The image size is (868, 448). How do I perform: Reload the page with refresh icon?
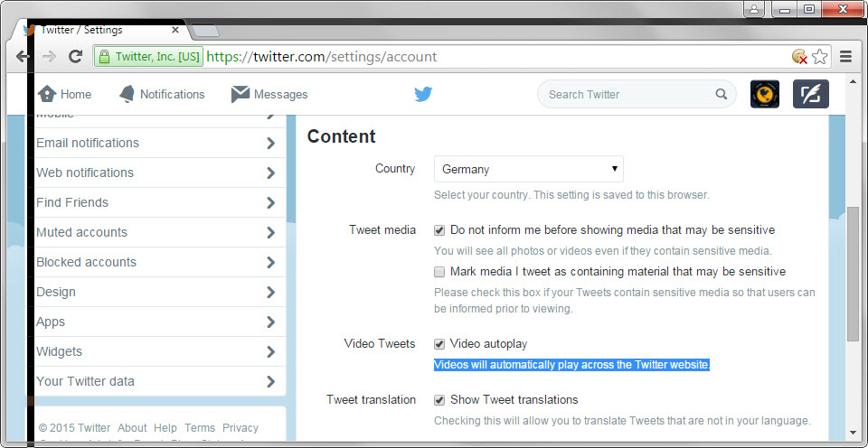[75, 56]
